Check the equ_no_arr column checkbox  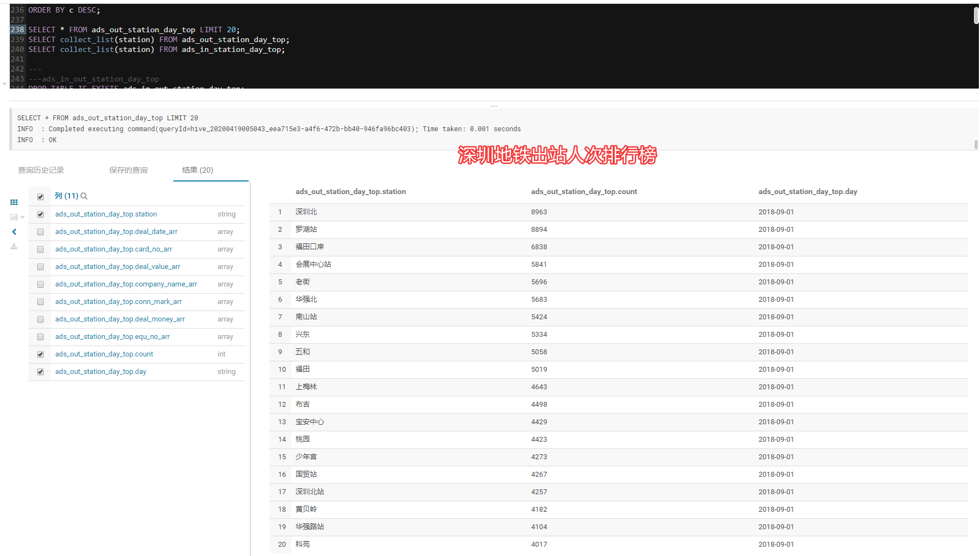click(x=40, y=337)
